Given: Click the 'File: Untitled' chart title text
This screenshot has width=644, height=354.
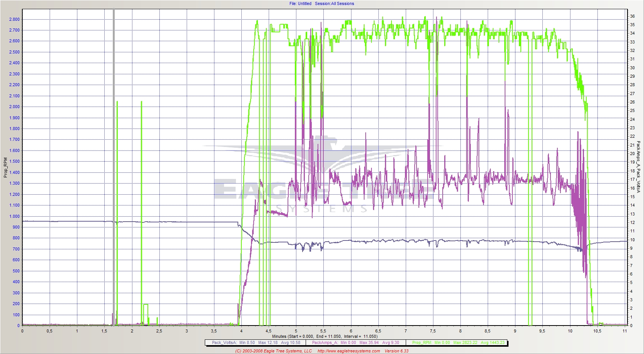Looking at the screenshot, I should [300, 3].
